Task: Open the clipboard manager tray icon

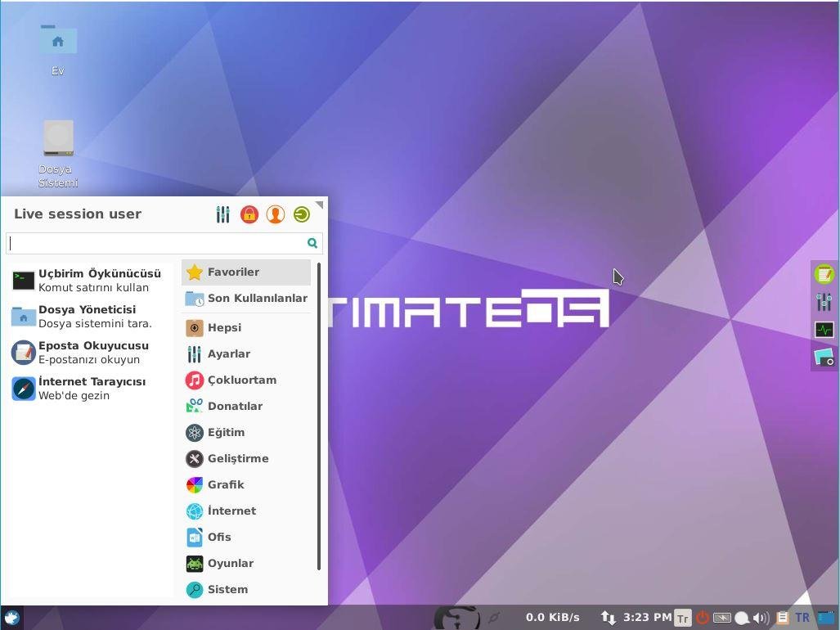Action: click(782, 619)
